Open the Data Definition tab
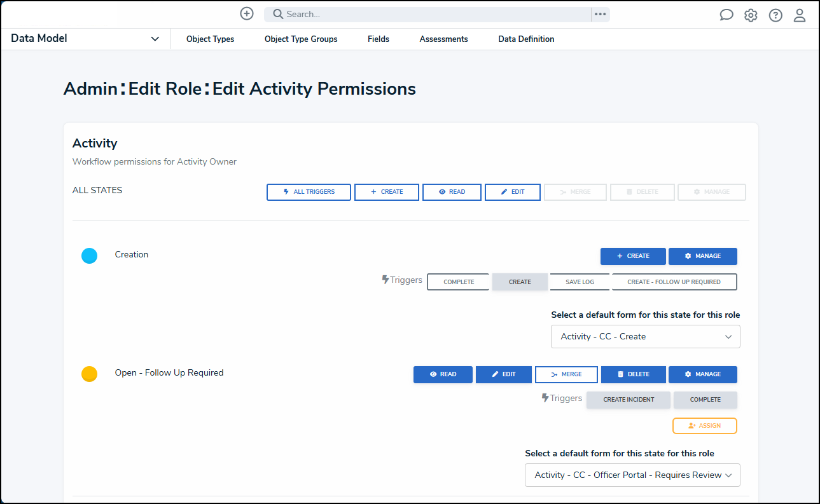Viewport: 820px width, 504px height. point(526,39)
